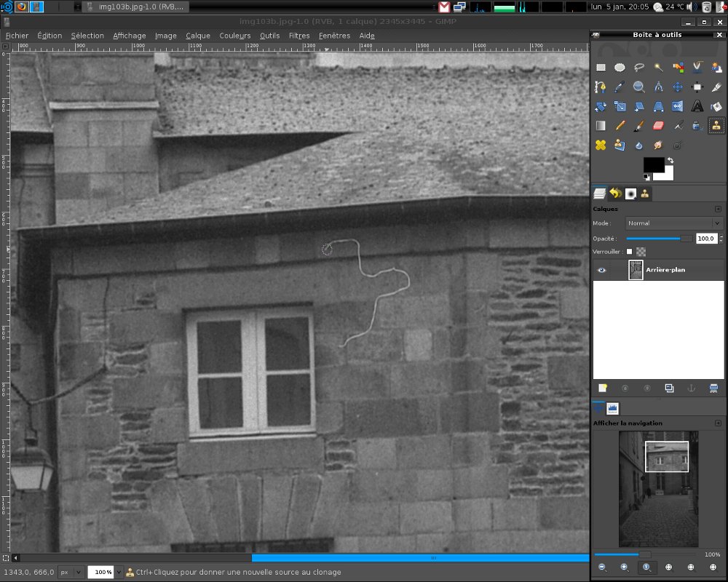Switch to the undo history tab
This screenshot has height=582, width=728.
click(616, 194)
